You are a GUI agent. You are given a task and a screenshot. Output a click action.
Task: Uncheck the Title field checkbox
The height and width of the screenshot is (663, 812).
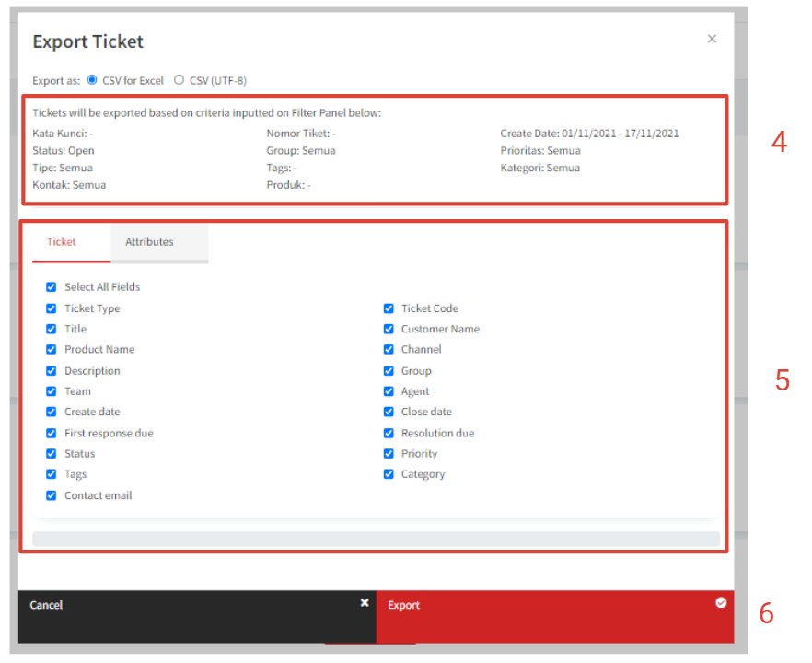tap(52, 329)
